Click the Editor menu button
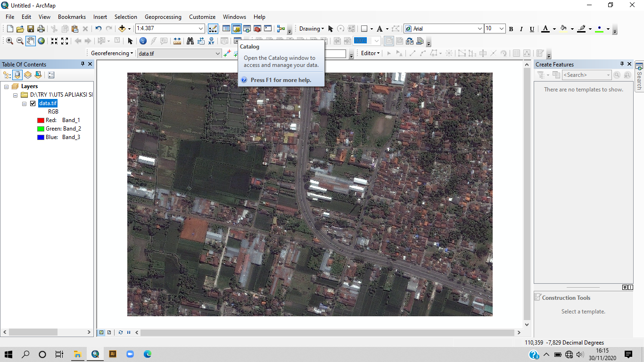Screen dimensions: 644x362 371,53
